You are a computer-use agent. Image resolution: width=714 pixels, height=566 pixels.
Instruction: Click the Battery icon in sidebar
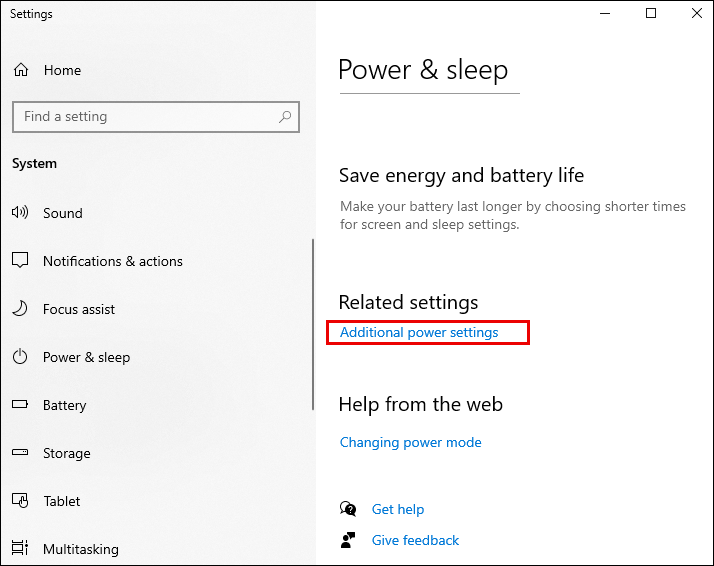coord(20,405)
